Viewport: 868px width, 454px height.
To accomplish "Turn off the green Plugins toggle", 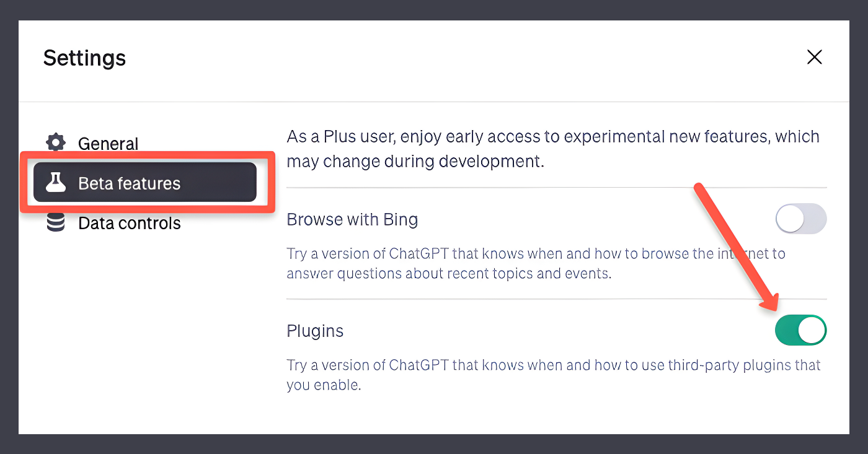I will click(801, 330).
